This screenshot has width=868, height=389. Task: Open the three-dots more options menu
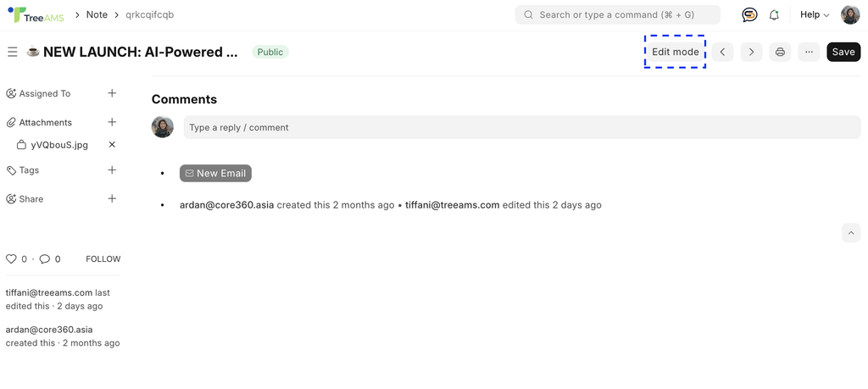pos(809,52)
